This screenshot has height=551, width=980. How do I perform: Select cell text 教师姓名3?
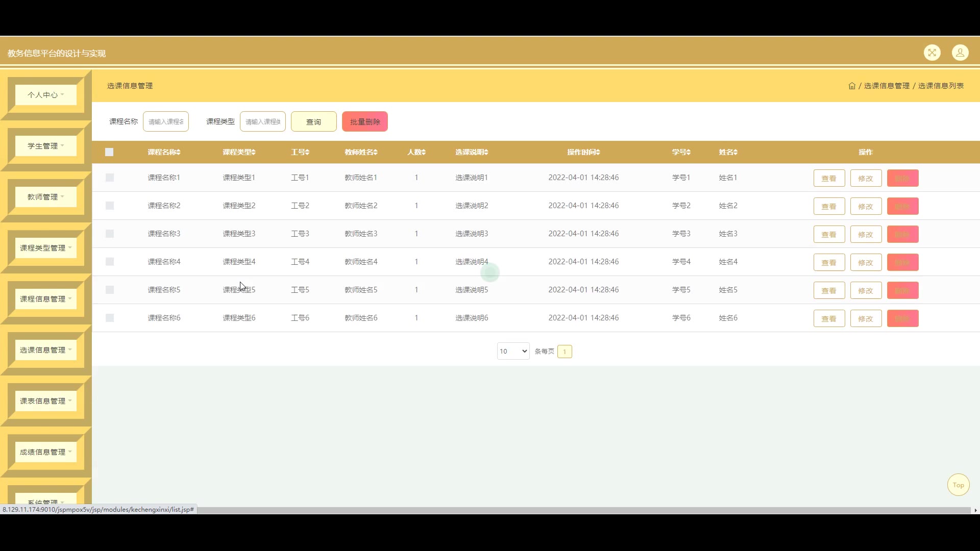pyautogui.click(x=361, y=234)
